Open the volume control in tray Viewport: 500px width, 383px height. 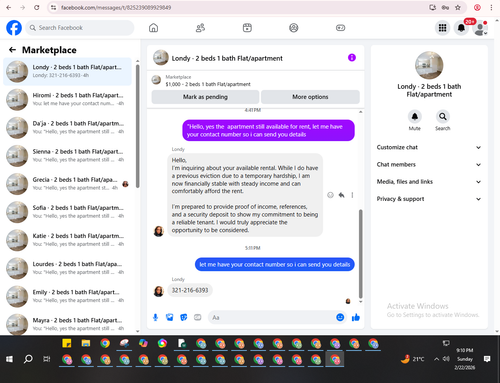click(x=446, y=359)
